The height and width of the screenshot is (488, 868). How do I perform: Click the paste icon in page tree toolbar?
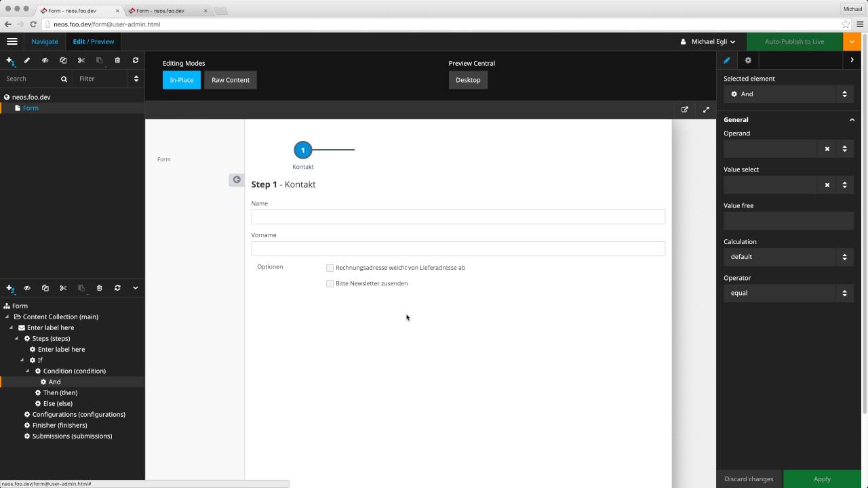tap(99, 60)
